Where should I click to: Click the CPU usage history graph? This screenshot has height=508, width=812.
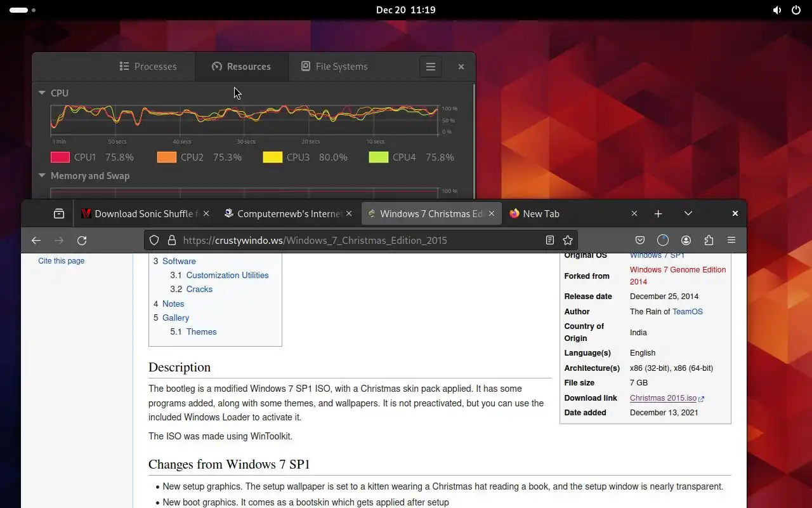[x=245, y=120]
